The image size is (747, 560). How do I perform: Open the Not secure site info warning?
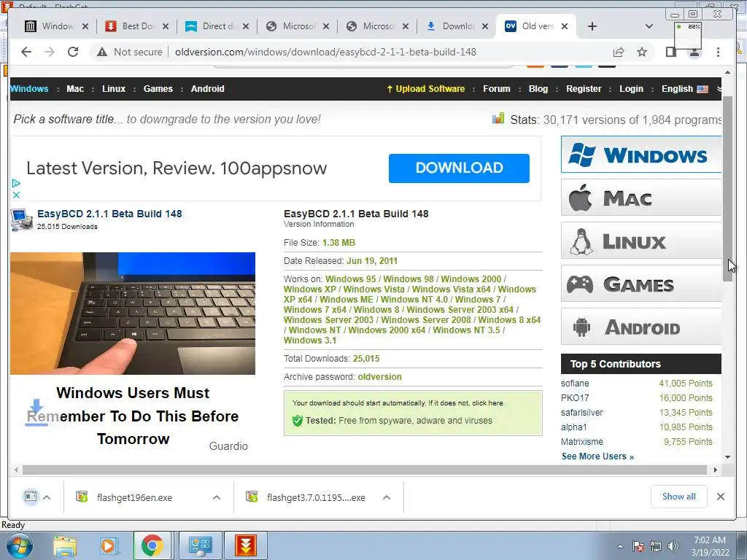[130, 52]
